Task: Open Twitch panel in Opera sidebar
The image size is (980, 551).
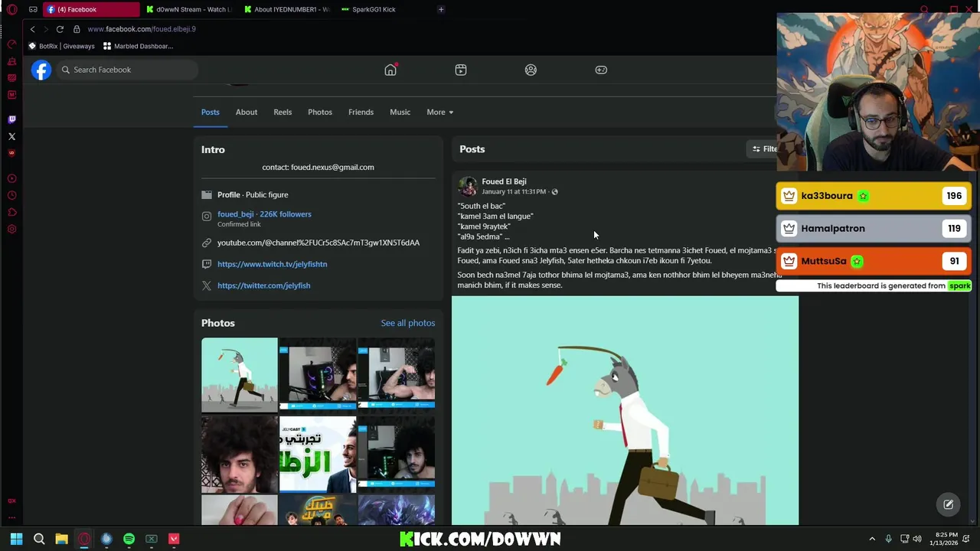Action: [x=11, y=119]
